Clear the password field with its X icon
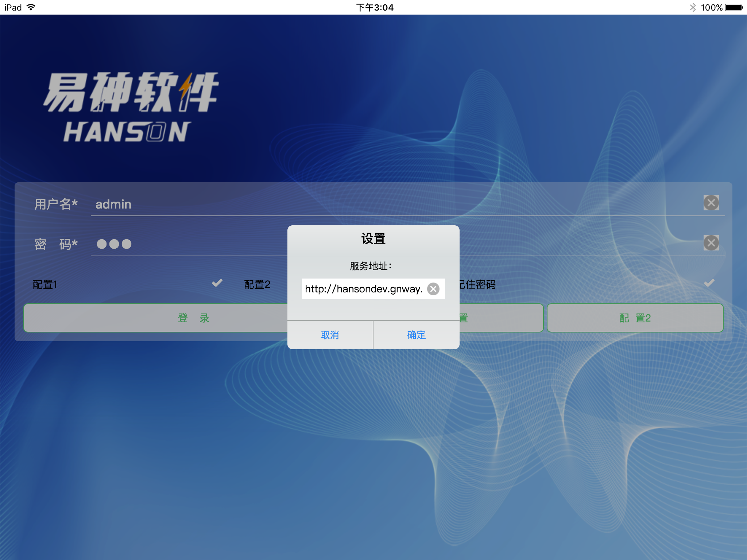The height and width of the screenshot is (560, 747). (x=711, y=243)
